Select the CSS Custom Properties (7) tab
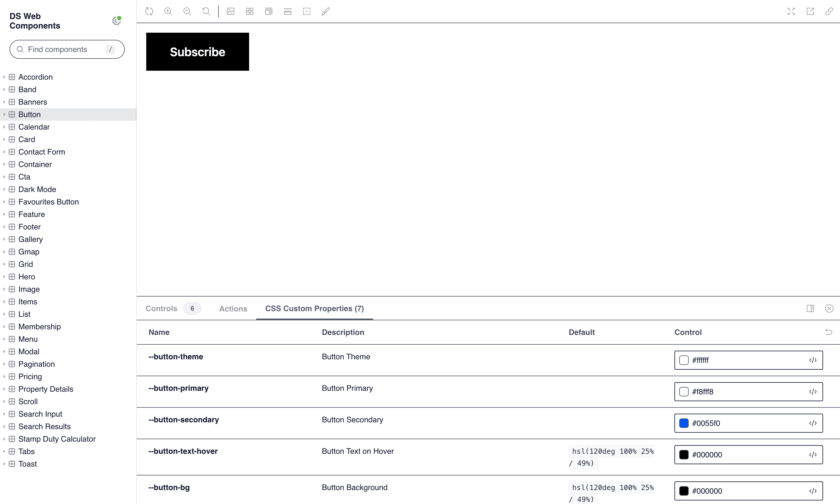840x504 pixels. coord(314,308)
